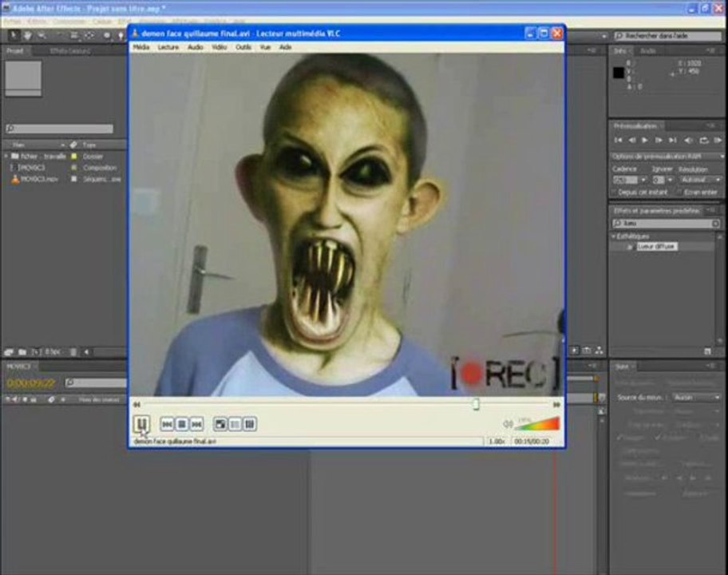
Task: Open 'Source du mouv.' dropdown in Suivi panel
Action: coord(696,398)
